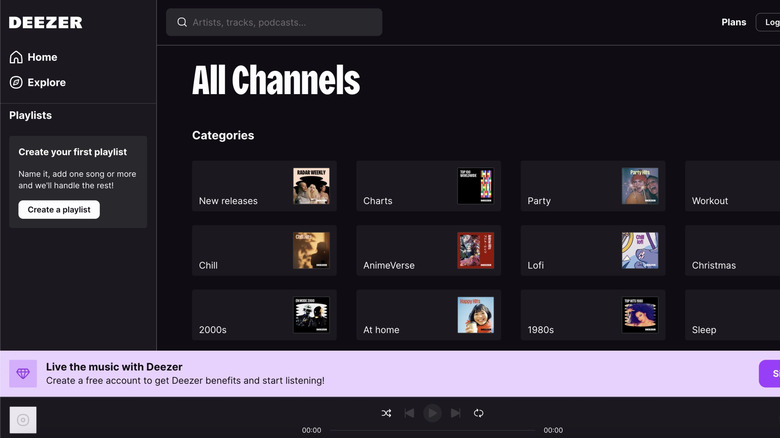Open the Charts category
Image resolution: width=780 pixels, height=438 pixels.
428,186
